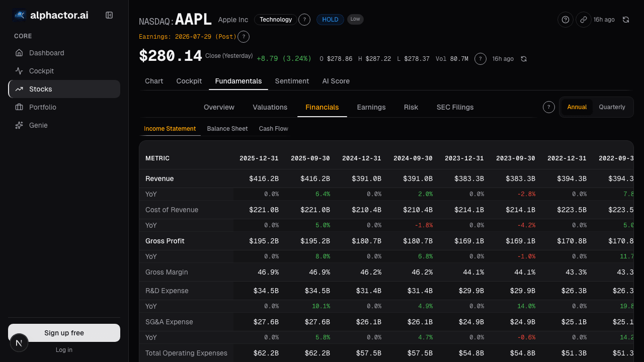Click the 2025-12-31 column header
Viewport: 644px width, 362px height.
click(x=259, y=158)
